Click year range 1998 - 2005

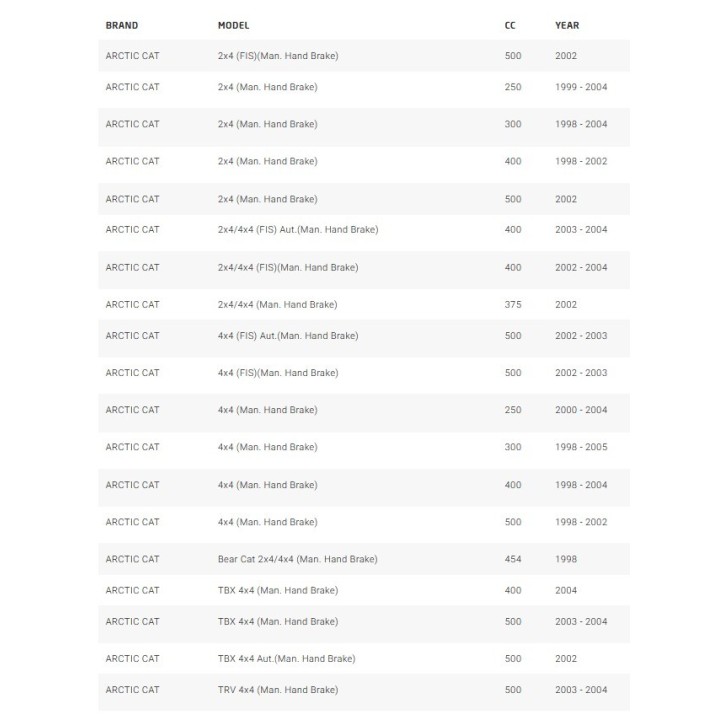581,447
